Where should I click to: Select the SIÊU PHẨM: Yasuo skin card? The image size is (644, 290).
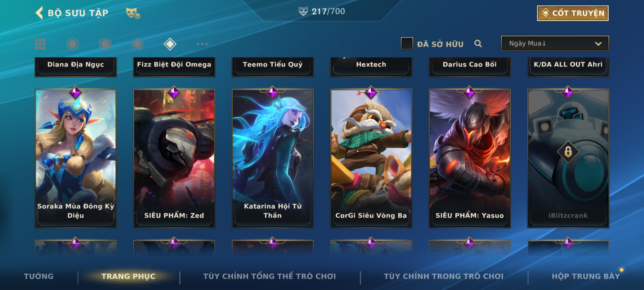[470, 158]
